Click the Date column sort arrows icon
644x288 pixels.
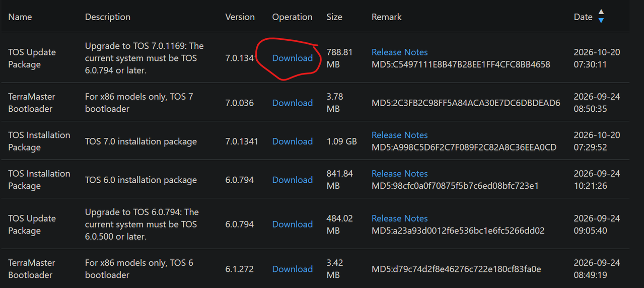point(601,16)
